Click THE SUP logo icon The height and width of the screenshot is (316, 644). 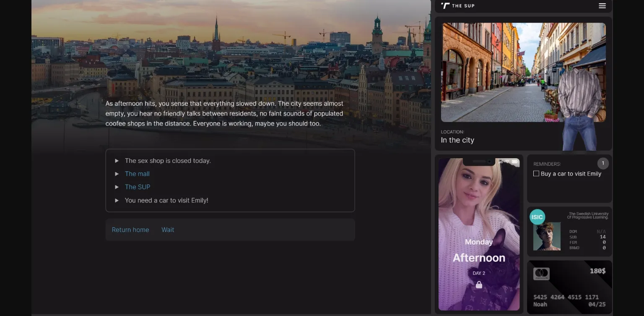tap(445, 5)
